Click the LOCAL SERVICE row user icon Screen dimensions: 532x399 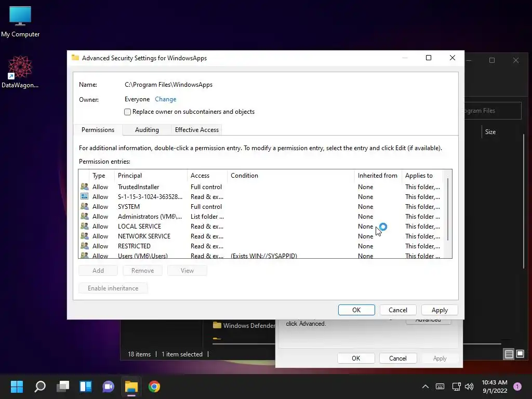(x=85, y=226)
